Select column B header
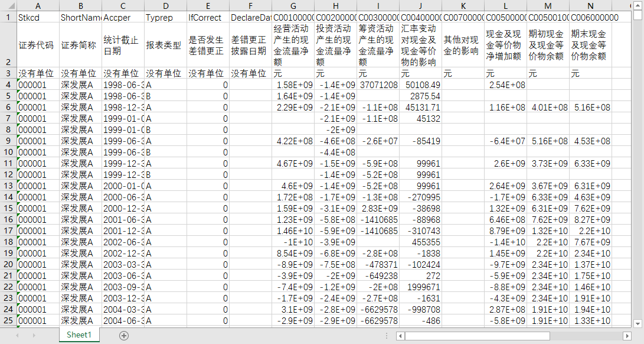This screenshot has height=344, width=644. tap(80, 6)
